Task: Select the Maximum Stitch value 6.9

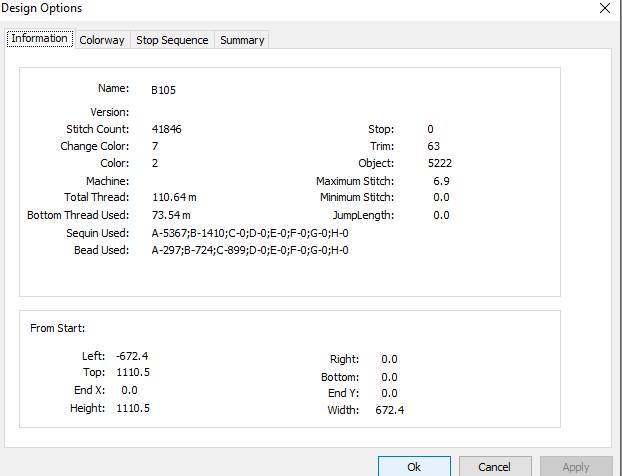Action: click(441, 181)
